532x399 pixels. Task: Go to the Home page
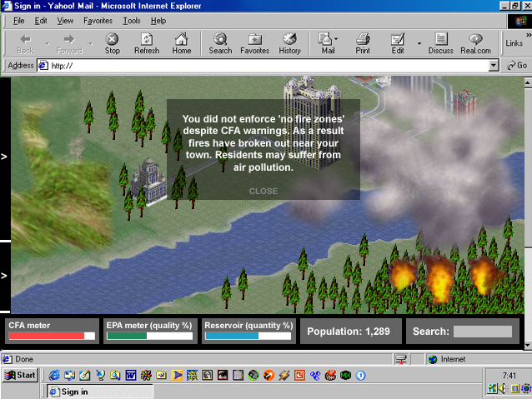pyautogui.click(x=182, y=43)
